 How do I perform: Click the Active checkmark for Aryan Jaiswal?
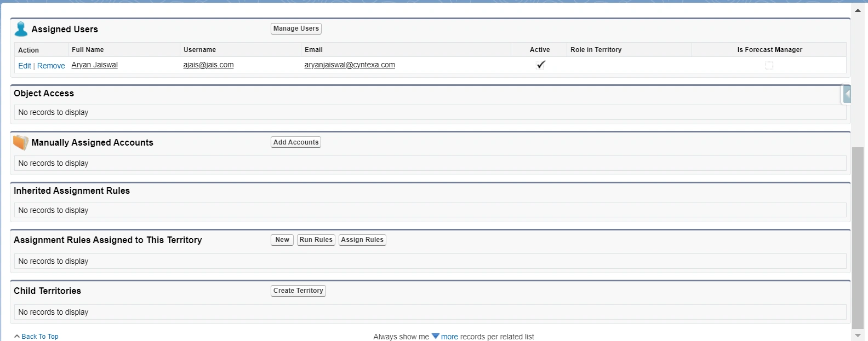click(x=540, y=65)
